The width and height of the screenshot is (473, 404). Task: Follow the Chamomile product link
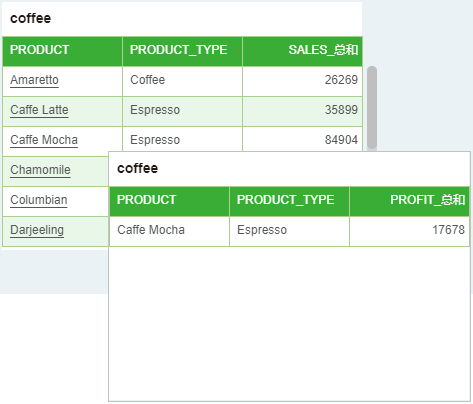point(40,170)
